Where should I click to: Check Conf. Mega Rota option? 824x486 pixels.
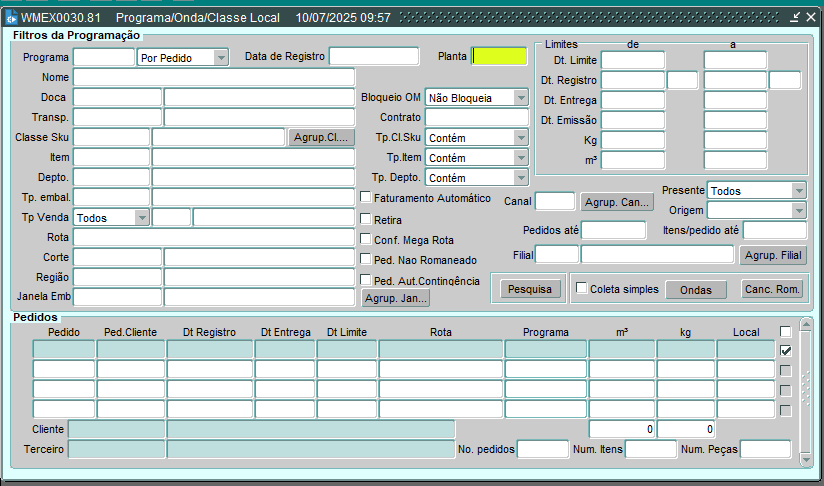coord(366,239)
